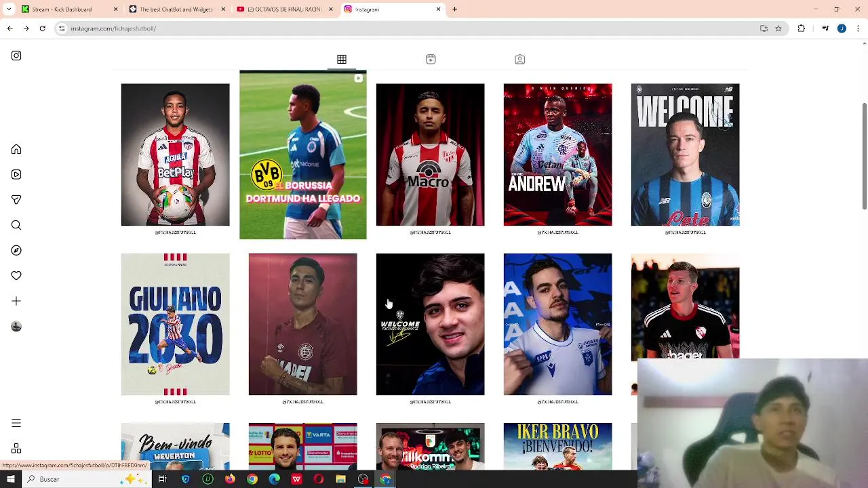
Task: Go back in browser history
Action: tap(10, 28)
